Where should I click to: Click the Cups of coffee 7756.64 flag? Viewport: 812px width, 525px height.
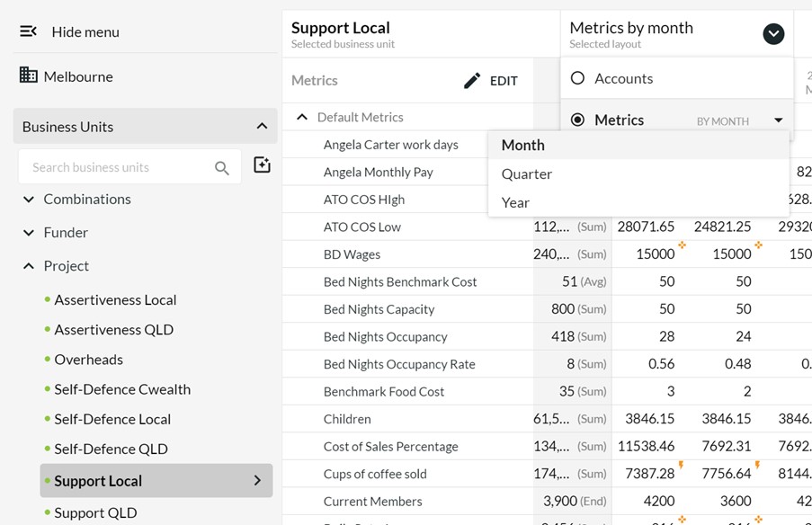tap(757, 465)
